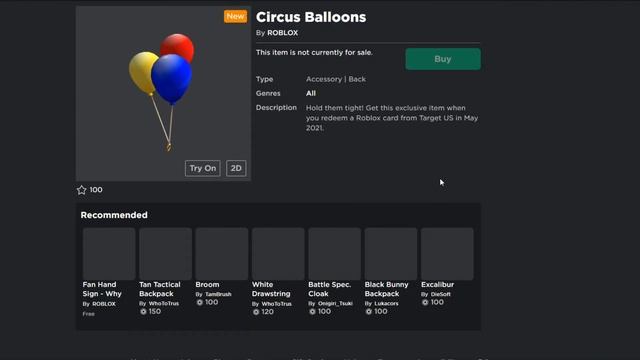Open creator WhoToTrus under Tan Tactical Backpack
The height and width of the screenshot is (360, 640).
click(164, 304)
